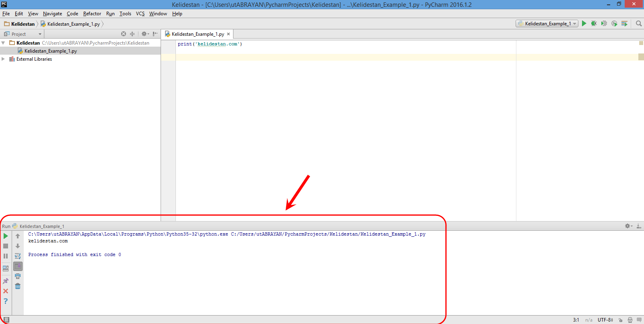This screenshot has height=324, width=644.
Task: Toggle Scroll to the End in console
Action: click(x=18, y=266)
